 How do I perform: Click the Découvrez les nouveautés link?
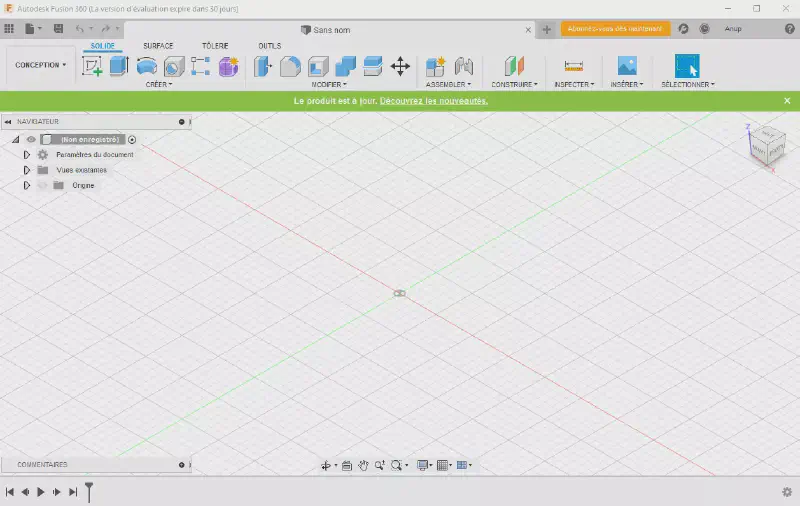pyautogui.click(x=433, y=101)
